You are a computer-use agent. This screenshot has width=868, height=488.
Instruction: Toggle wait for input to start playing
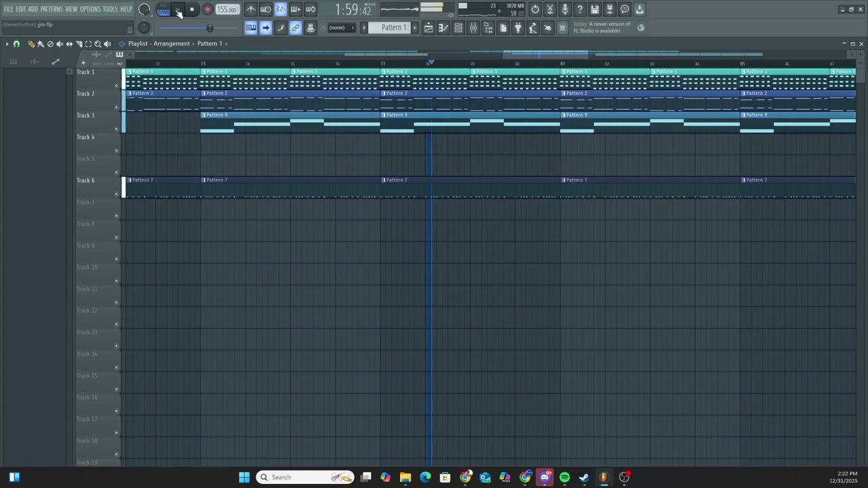[266, 9]
